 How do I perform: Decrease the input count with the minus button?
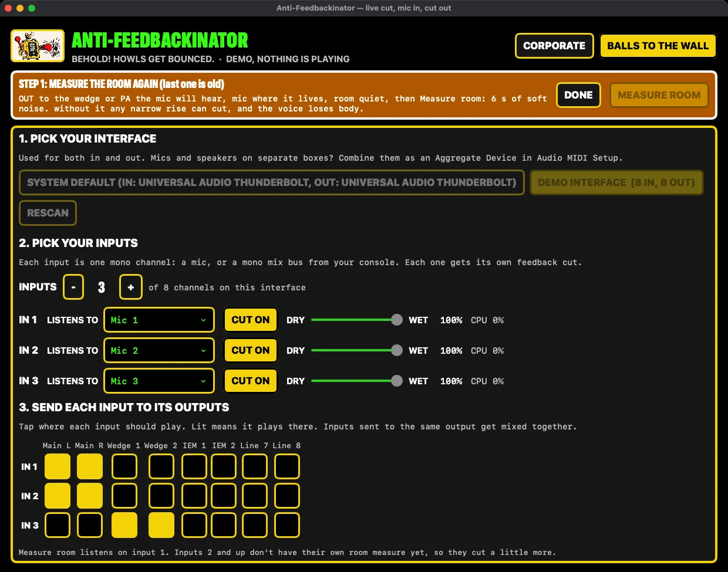(73, 287)
